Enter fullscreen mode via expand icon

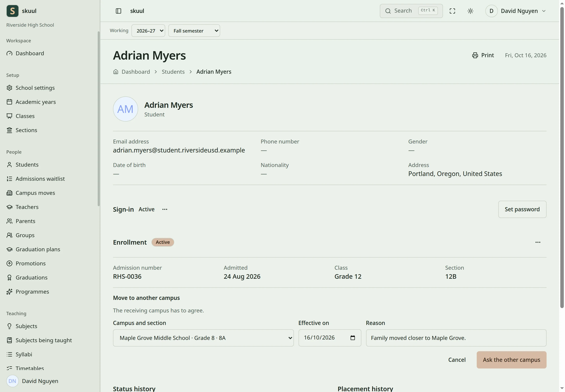pos(452,11)
